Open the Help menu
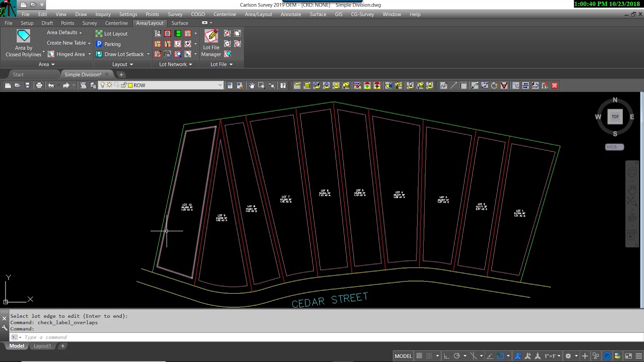 415,14
